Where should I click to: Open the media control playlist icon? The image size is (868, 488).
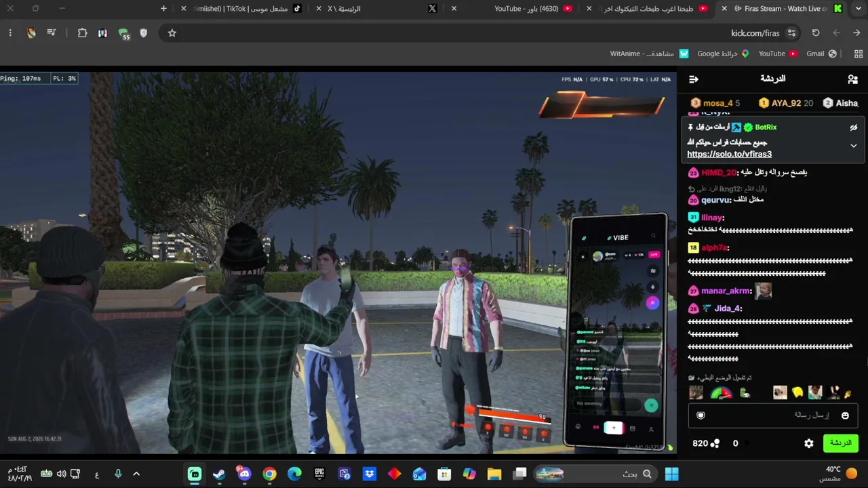51,33
